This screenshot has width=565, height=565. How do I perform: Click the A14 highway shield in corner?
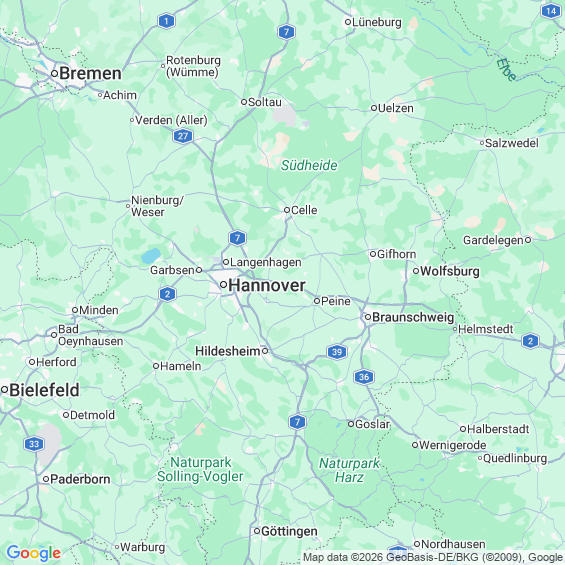pos(551,11)
